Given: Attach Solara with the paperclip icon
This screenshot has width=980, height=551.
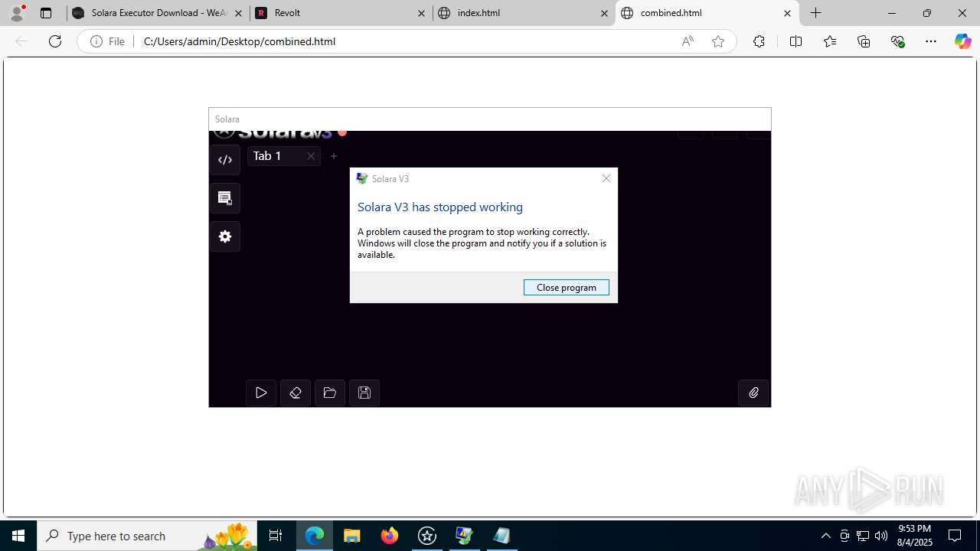Looking at the screenshot, I should coord(753,393).
